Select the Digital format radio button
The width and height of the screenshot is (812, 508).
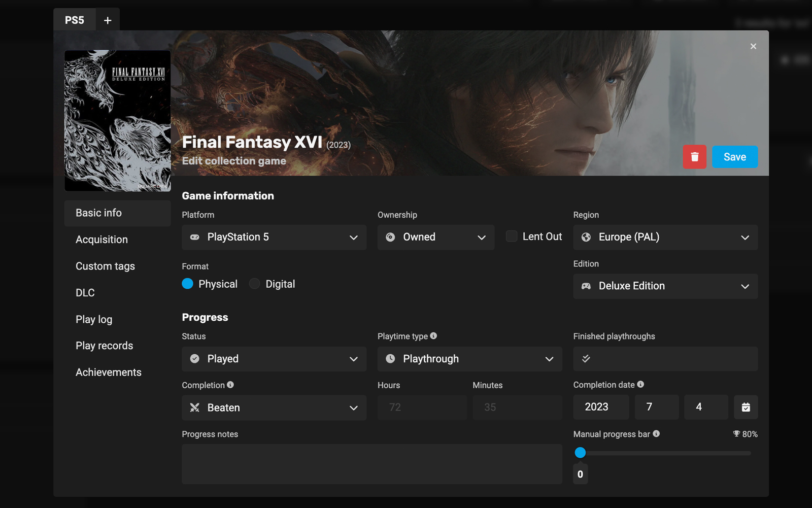pyautogui.click(x=255, y=284)
